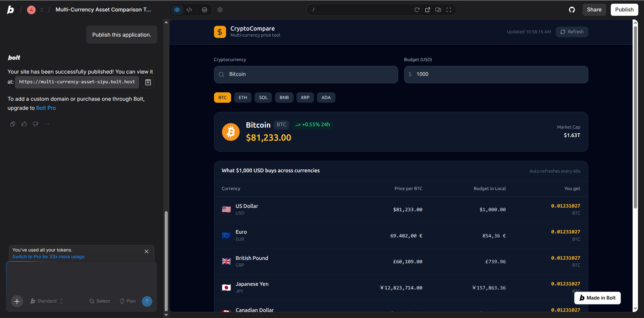This screenshot has width=644, height=318.
Task: Copy the bolt chat message
Action: coord(13,124)
